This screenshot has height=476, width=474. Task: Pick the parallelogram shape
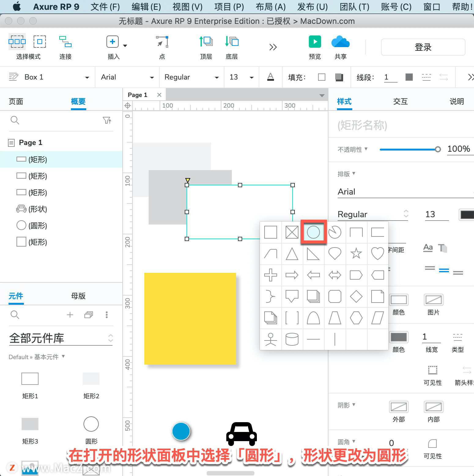378,318
